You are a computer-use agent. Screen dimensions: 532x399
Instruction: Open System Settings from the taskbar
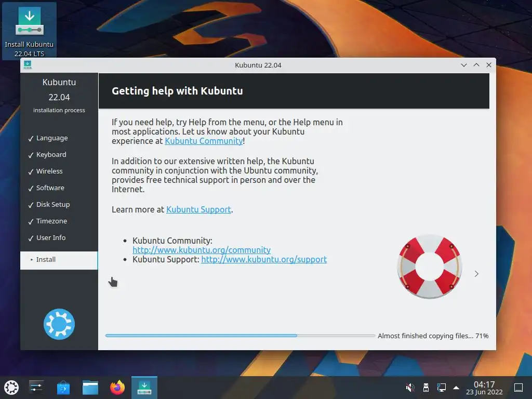pyautogui.click(x=36, y=388)
